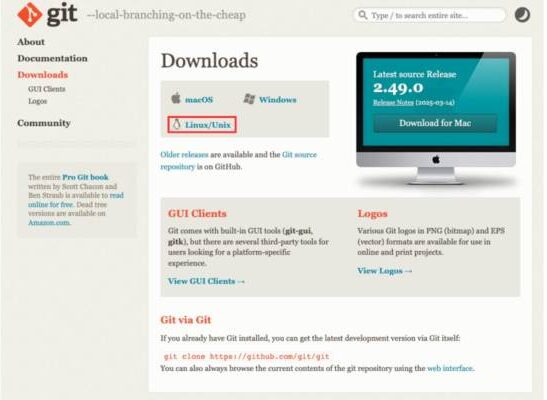
Task: Click the Git diamond logo icon
Action: point(29,14)
